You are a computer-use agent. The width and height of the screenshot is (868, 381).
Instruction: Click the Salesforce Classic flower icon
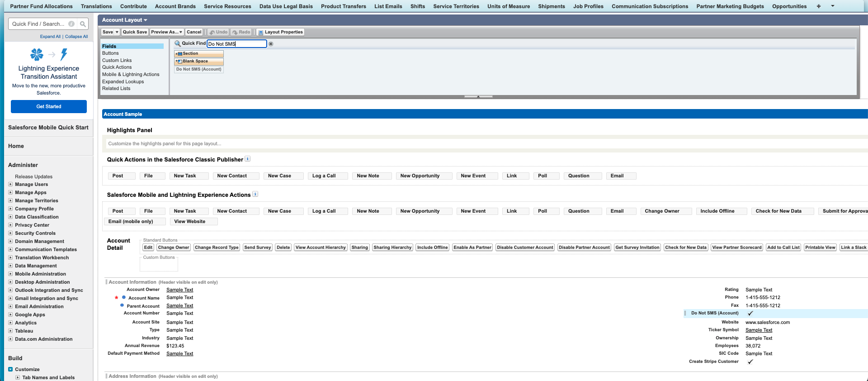tap(37, 54)
